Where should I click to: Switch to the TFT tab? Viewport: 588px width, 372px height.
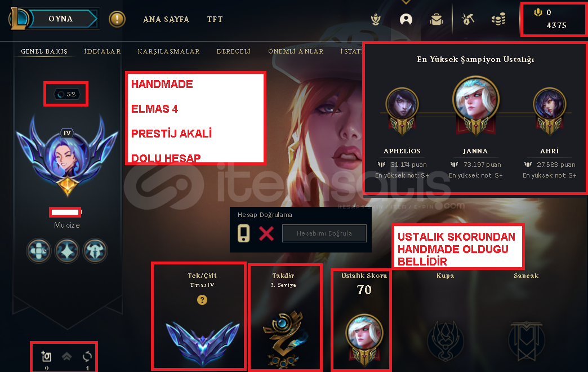pyautogui.click(x=215, y=19)
